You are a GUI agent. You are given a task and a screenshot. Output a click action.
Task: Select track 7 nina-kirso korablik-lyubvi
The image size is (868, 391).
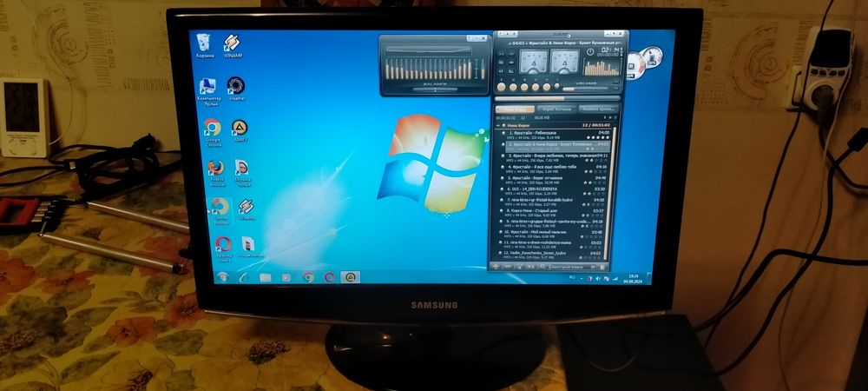(554, 202)
